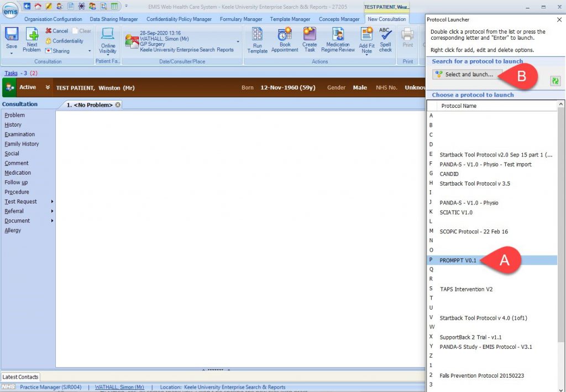Close the <No Problem> tab with its x
This screenshot has height=392, width=566.
pos(118,104)
